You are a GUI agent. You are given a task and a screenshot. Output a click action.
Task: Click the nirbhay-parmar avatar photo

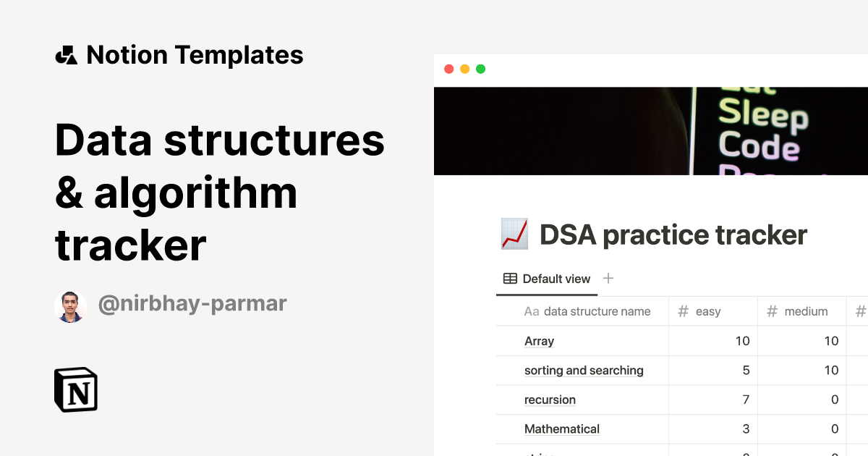tap(70, 305)
